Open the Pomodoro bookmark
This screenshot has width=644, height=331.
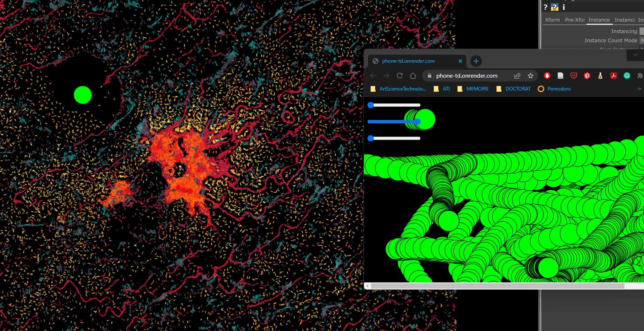pos(554,89)
